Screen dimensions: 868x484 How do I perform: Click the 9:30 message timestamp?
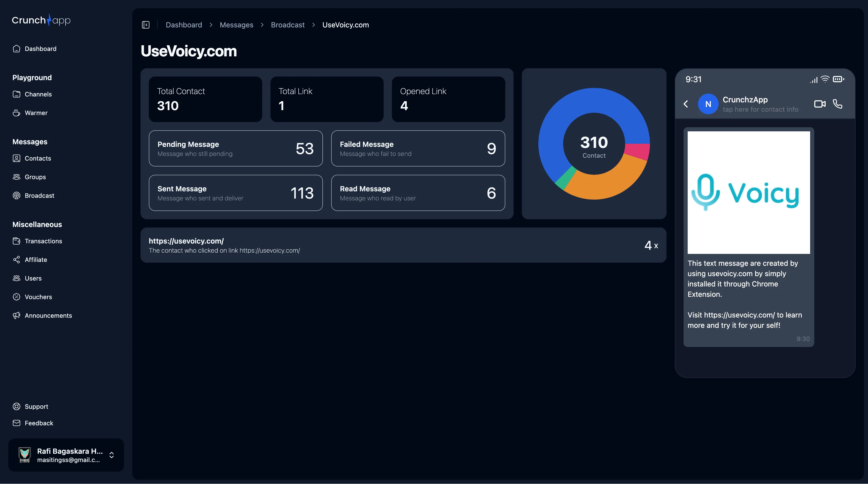tap(803, 339)
